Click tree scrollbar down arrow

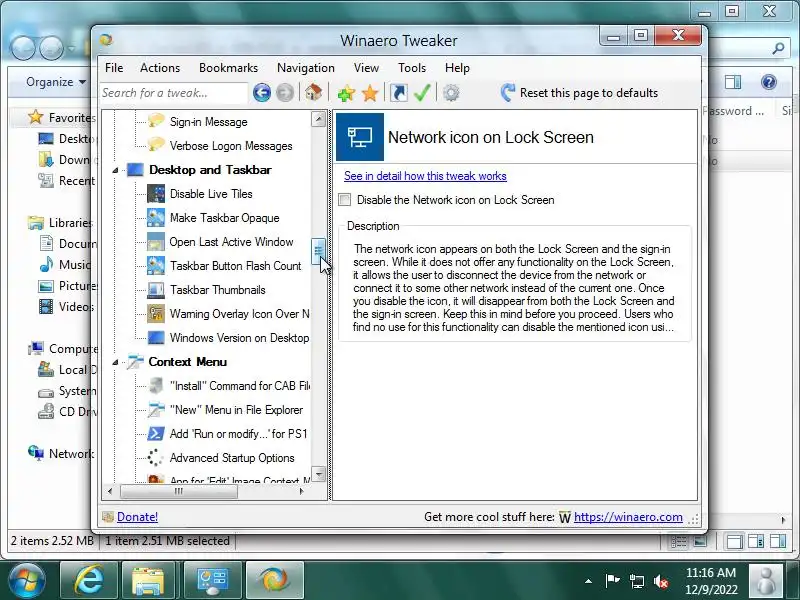click(x=318, y=474)
